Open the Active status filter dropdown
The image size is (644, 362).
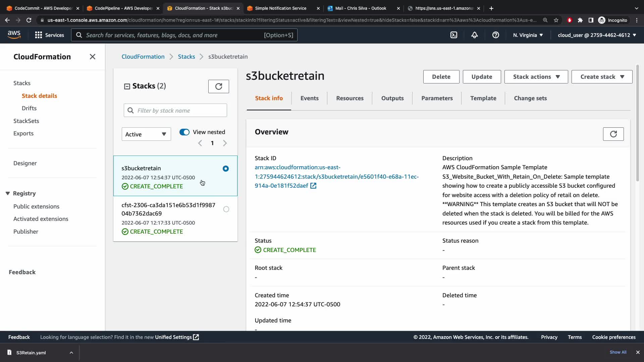point(146,134)
